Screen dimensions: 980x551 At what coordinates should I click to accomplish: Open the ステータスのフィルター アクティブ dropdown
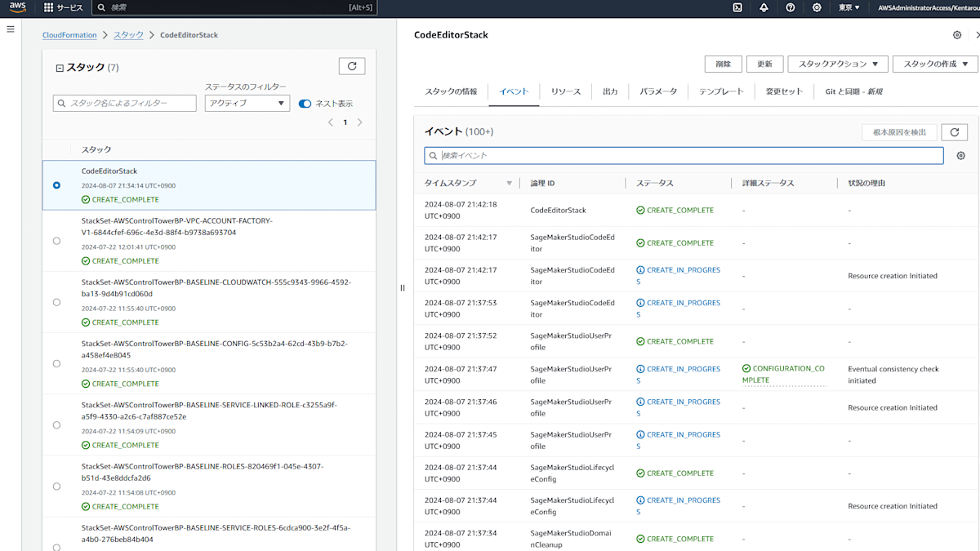(x=247, y=103)
